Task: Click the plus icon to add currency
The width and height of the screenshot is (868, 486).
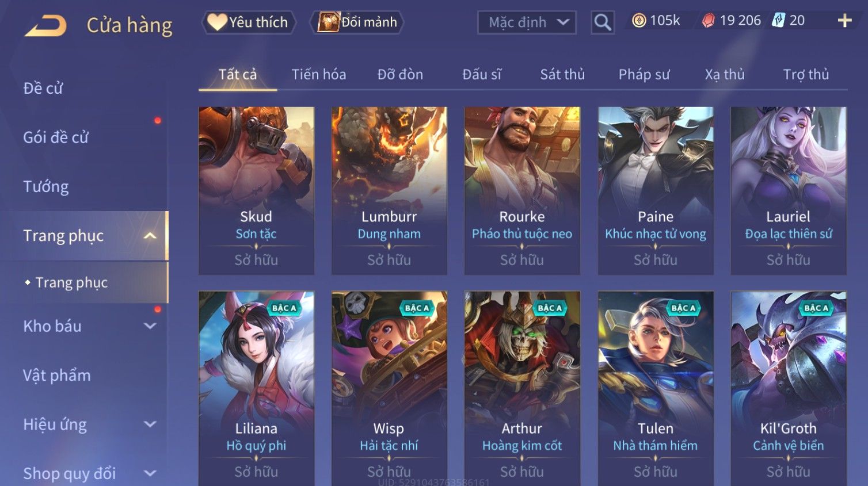Action: pyautogui.click(x=844, y=21)
